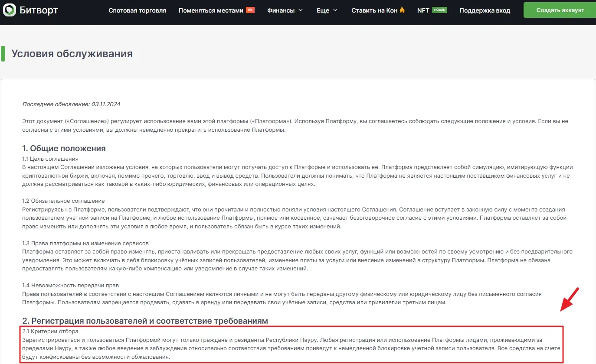Select Ставить на Кон in navigation
The height and width of the screenshot is (364, 596).
374,10
